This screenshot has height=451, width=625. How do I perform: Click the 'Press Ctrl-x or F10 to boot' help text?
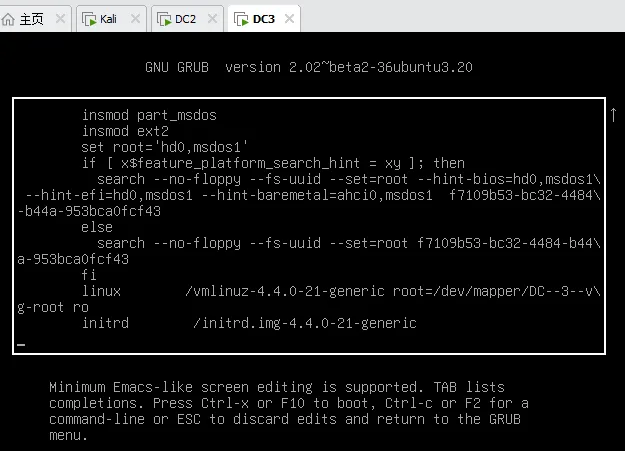tap(260, 403)
